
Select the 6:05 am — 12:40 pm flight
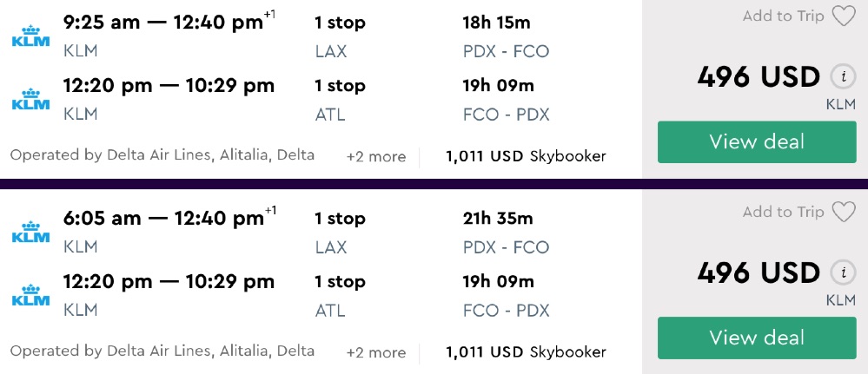[x=163, y=219]
